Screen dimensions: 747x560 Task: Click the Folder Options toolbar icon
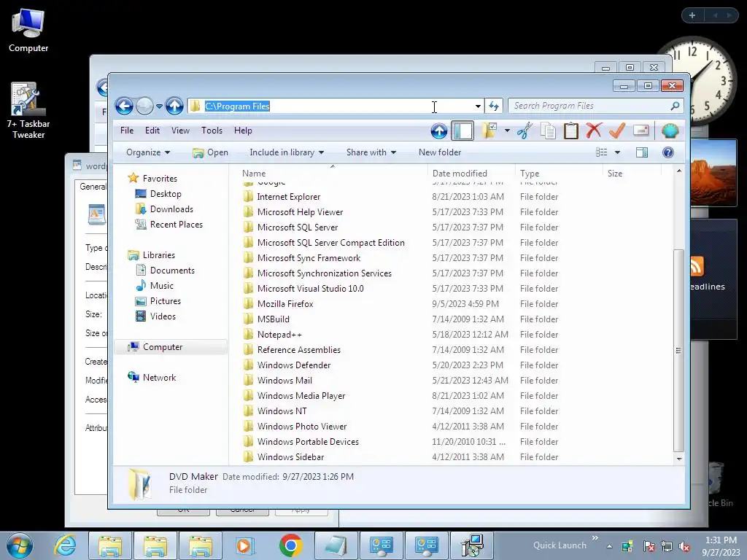[x=489, y=131]
